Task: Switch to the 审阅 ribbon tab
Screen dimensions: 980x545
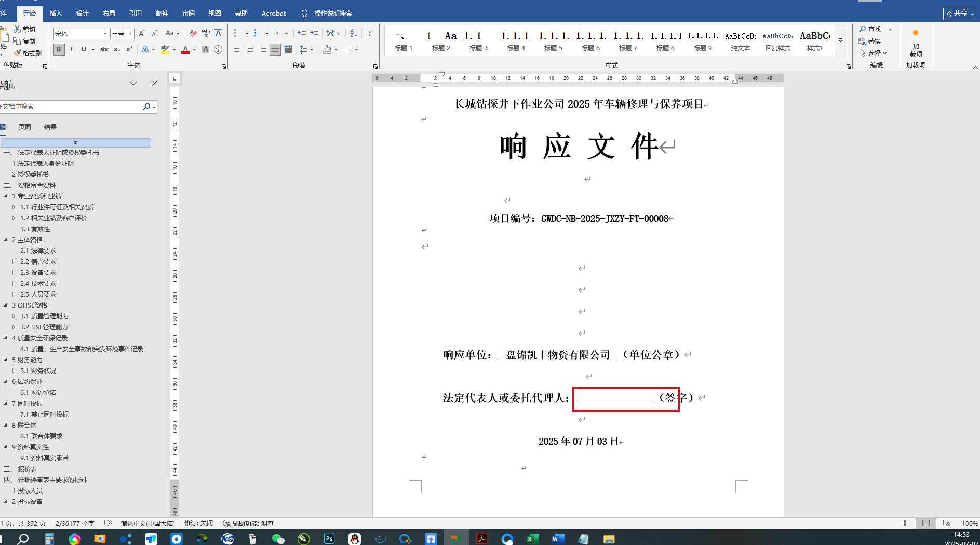Action: pos(188,14)
